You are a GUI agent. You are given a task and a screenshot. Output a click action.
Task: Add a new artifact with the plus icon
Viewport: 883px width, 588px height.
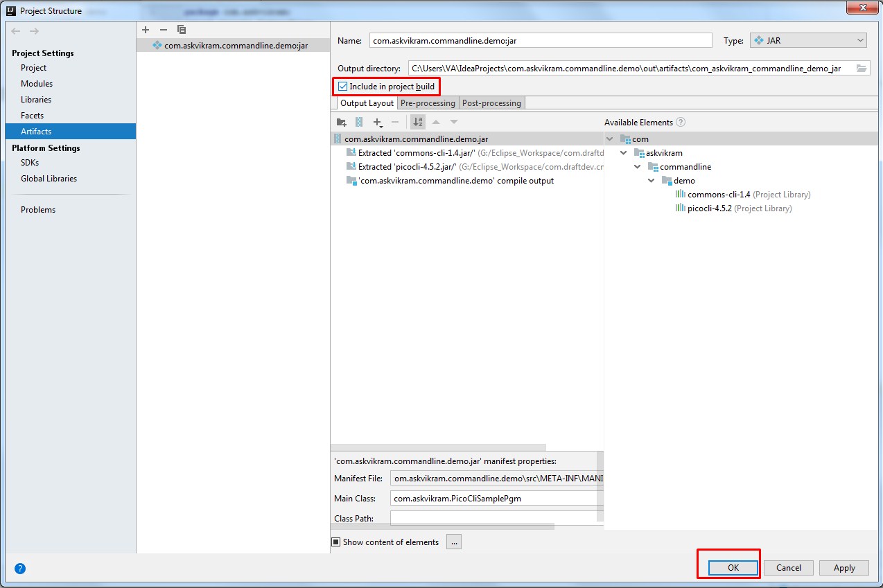click(x=146, y=30)
